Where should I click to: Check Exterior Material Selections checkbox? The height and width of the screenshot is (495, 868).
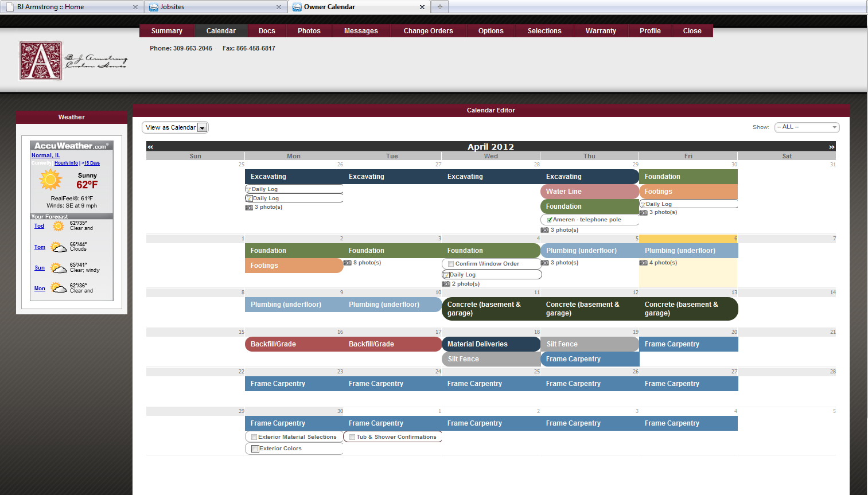(x=254, y=437)
